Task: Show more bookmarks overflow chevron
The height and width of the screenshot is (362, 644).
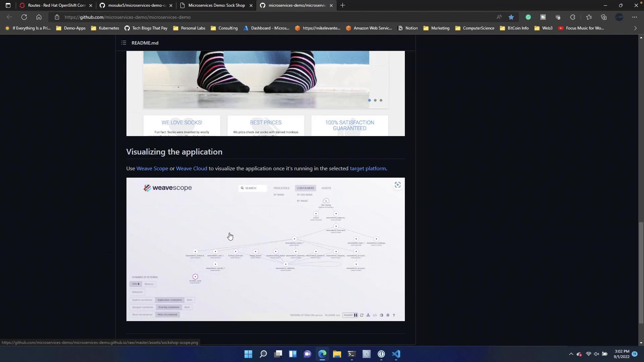Action: pos(635,28)
